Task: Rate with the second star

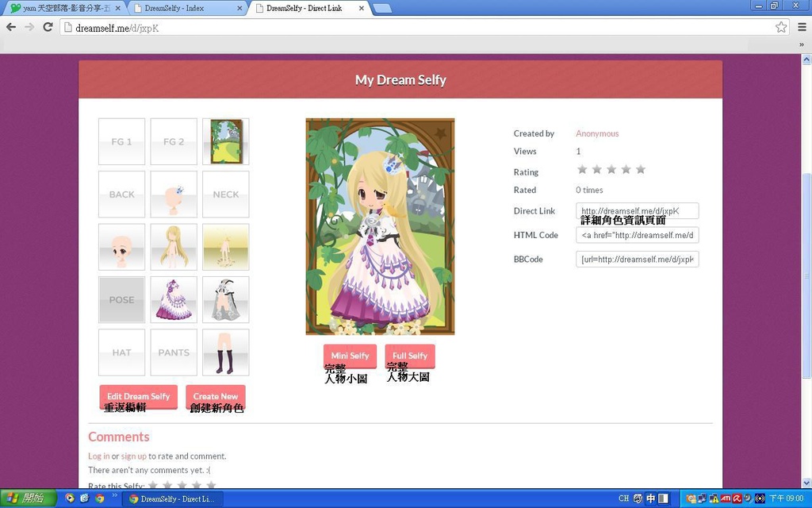Action: [x=596, y=170]
